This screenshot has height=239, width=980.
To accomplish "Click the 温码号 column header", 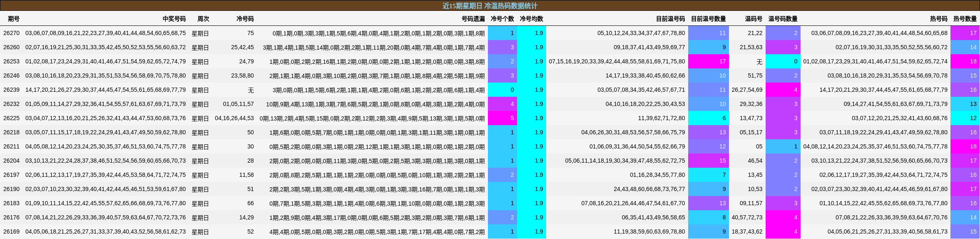I will pyautogui.click(x=754, y=19).
